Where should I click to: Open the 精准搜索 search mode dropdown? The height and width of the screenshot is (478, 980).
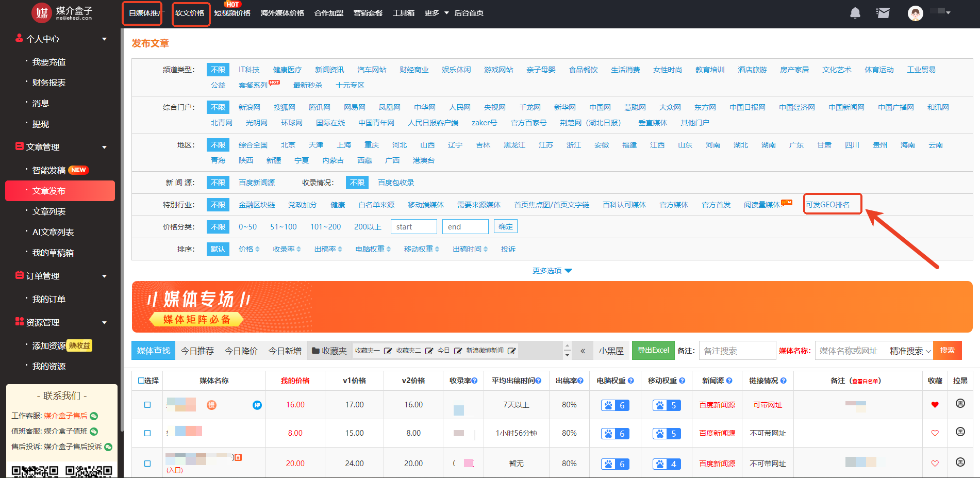pyautogui.click(x=910, y=351)
